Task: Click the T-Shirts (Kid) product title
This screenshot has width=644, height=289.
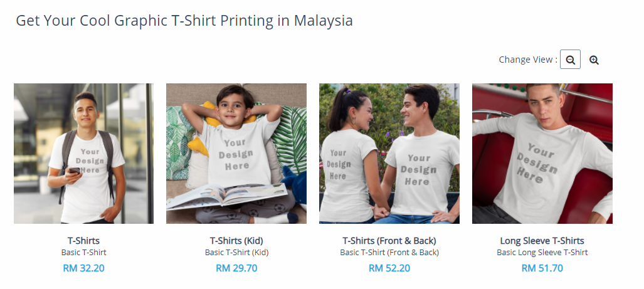Action: pyautogui.click(x=236, y=241)
